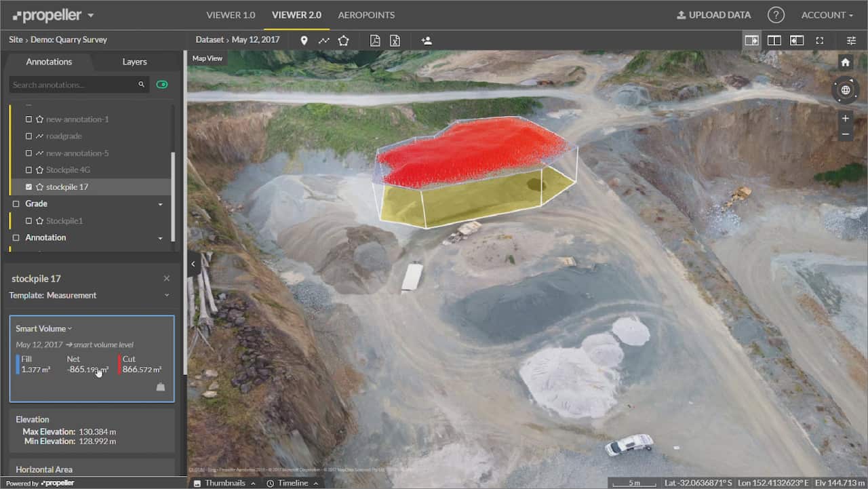This screenshot has height=489, width=868.
Task: Select the polyline measurement tool
Action: tap(324, 41)
